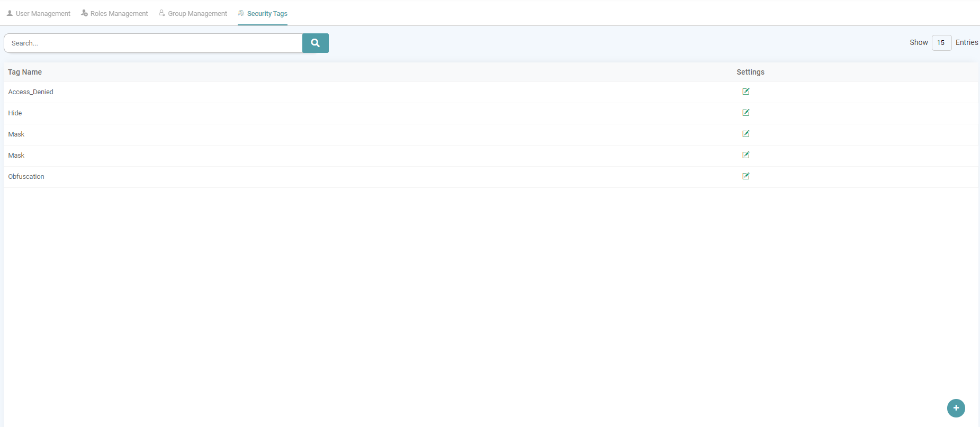This screenshot has height=427, width=980.
Task: Click the person icon beside User Management
Action: (x=10, y=13)
